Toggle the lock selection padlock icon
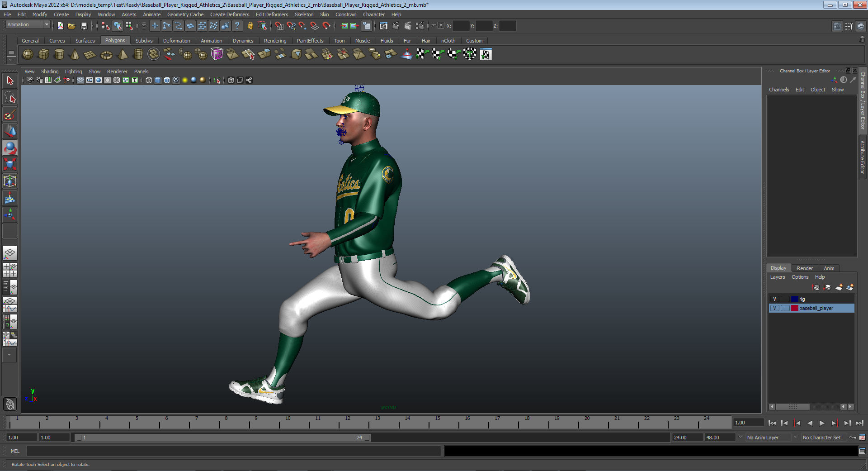The image size is (868, 471). pyautogui.click(x=250, y=26)
